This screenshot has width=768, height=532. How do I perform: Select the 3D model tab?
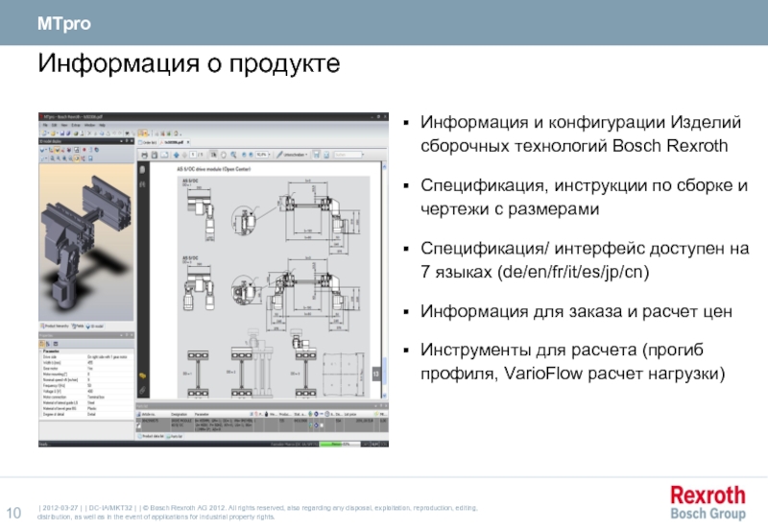(94, 326)
